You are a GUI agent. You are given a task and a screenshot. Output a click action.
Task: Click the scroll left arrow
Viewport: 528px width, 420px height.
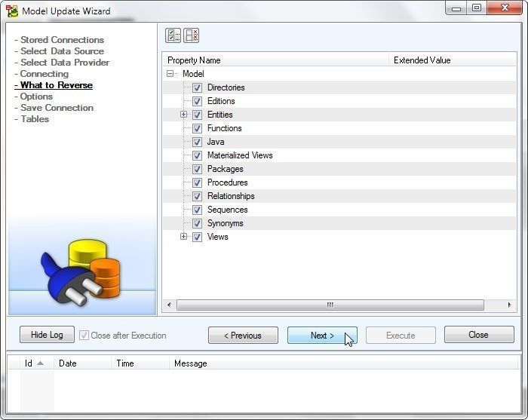pos(169,305)
